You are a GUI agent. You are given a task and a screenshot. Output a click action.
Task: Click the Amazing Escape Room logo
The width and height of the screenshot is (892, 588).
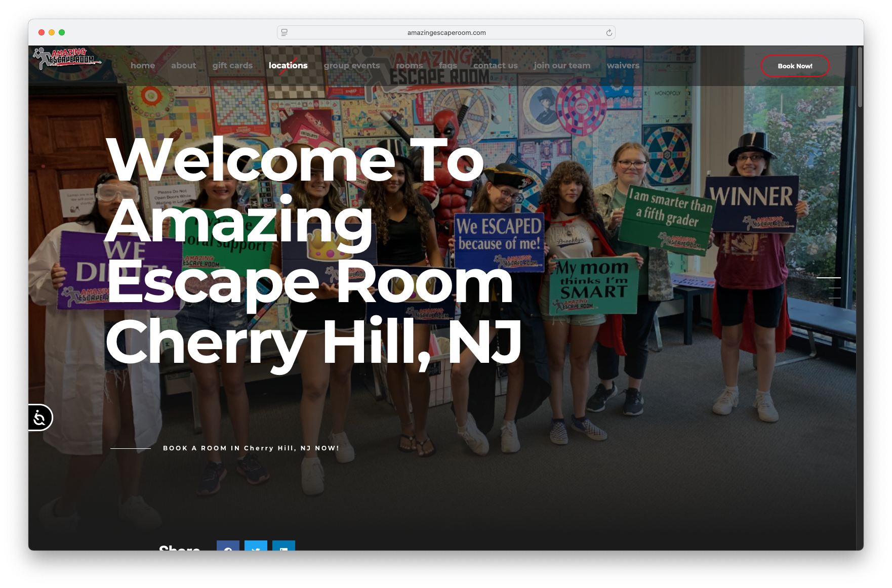(67, 59)
